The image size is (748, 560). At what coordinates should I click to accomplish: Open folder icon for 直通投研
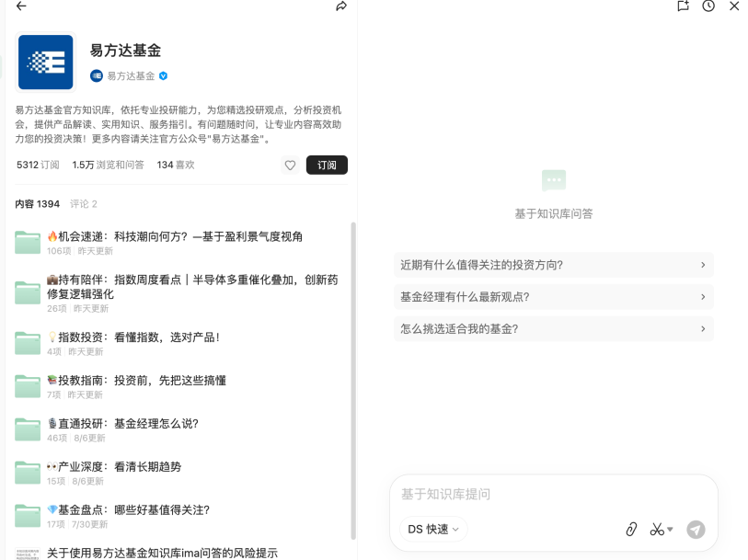coord(28,429)
